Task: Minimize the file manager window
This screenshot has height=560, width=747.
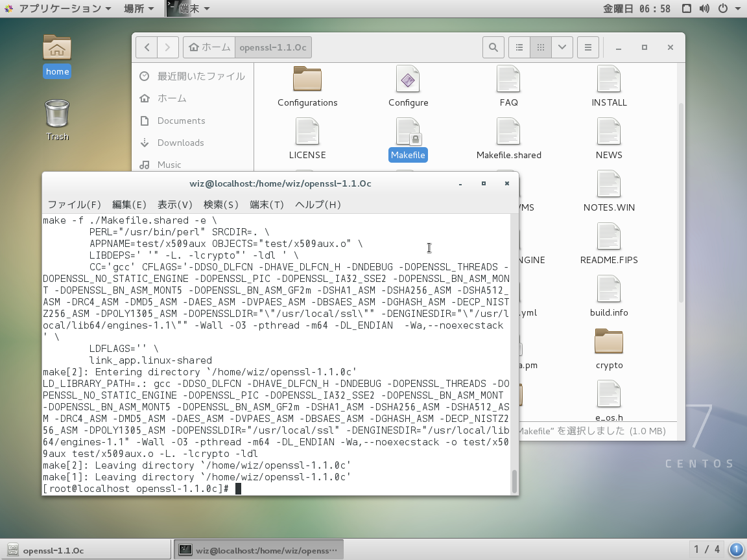Action: pyautogui.click(x=619, y=47)
